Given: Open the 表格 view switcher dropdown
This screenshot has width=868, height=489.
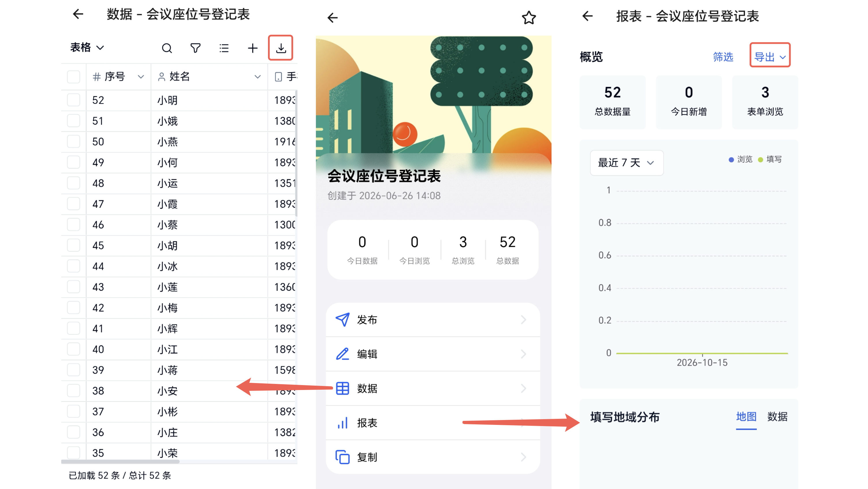Looking at the screenshot, I should click(87, 47).
